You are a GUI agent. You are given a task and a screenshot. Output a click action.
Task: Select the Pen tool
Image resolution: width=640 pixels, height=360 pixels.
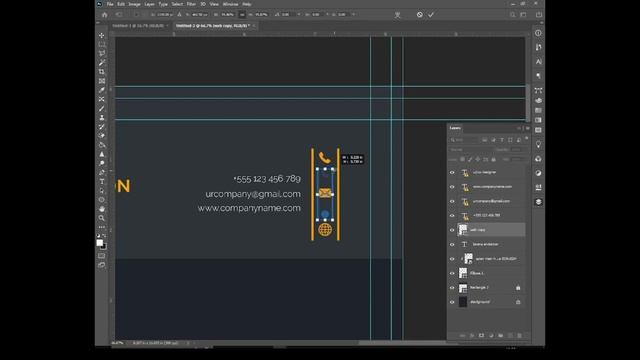point(102,172)
